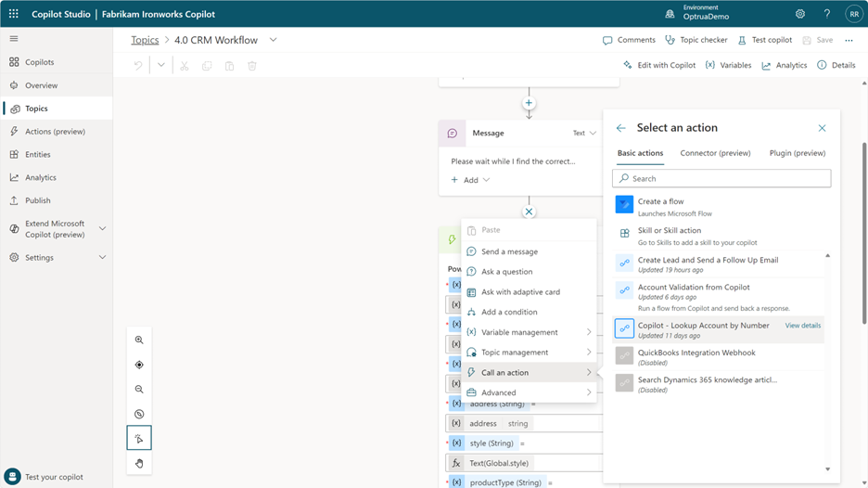Select Skill or Skill action
868x488 pixels.
click(x=719, y=236)
